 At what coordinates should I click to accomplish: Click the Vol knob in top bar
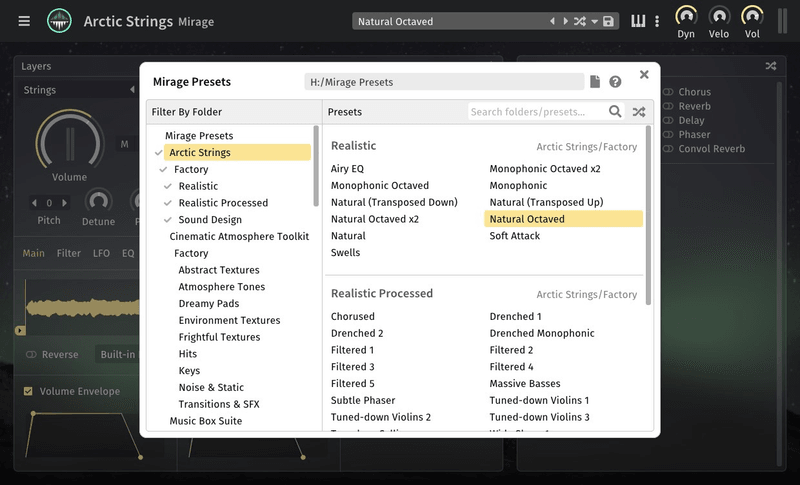tap(751, 17)
